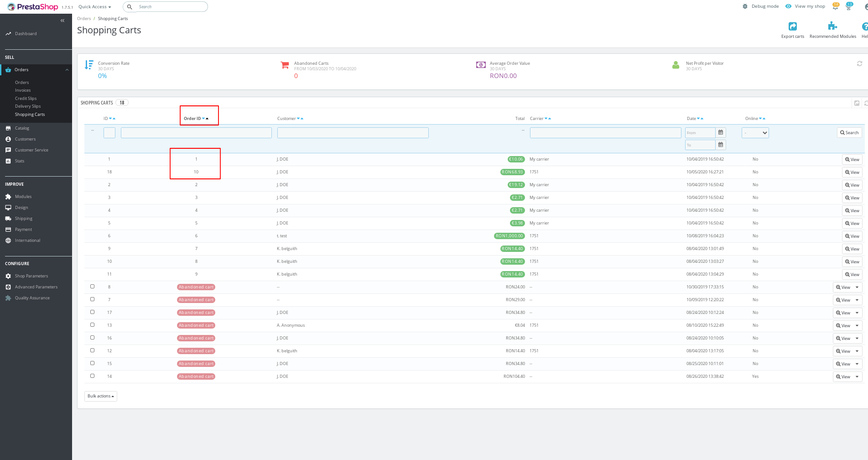Check the checkbox for cart ID 7
This screenshot has height=460, width=868.
(92, 299)
